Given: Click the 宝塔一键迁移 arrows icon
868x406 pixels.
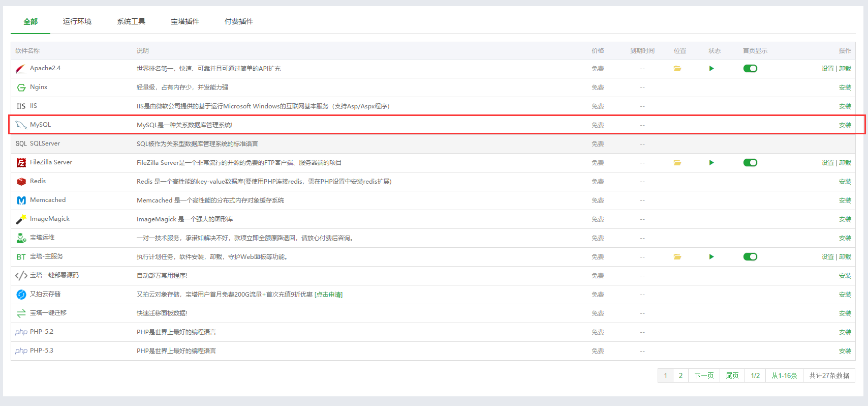Looking at the screenshot, I should tap(21, 313).
